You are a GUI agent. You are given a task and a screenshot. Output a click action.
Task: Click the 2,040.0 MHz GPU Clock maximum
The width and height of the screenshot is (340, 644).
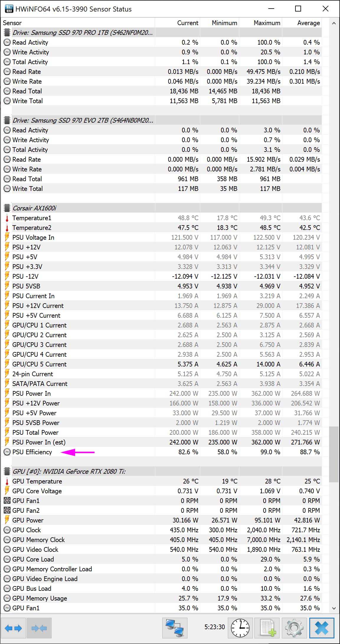[x=264, y=530]
